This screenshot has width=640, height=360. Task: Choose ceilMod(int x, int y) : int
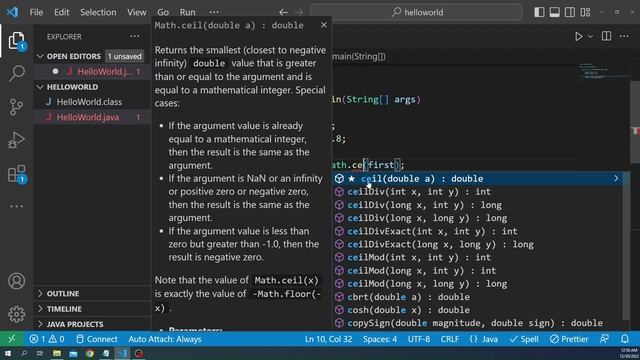point(478,258)
